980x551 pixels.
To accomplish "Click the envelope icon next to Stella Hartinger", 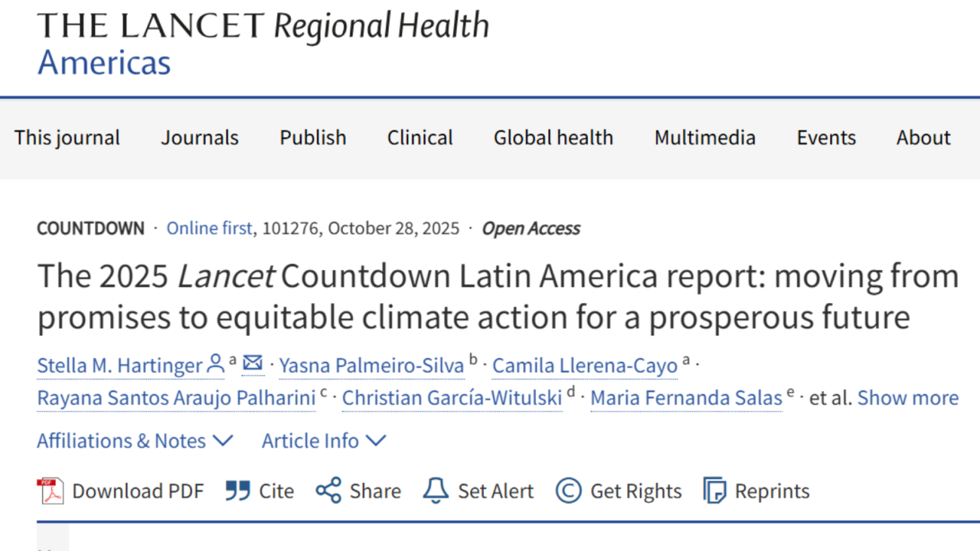I will click(x=253, y=363).
